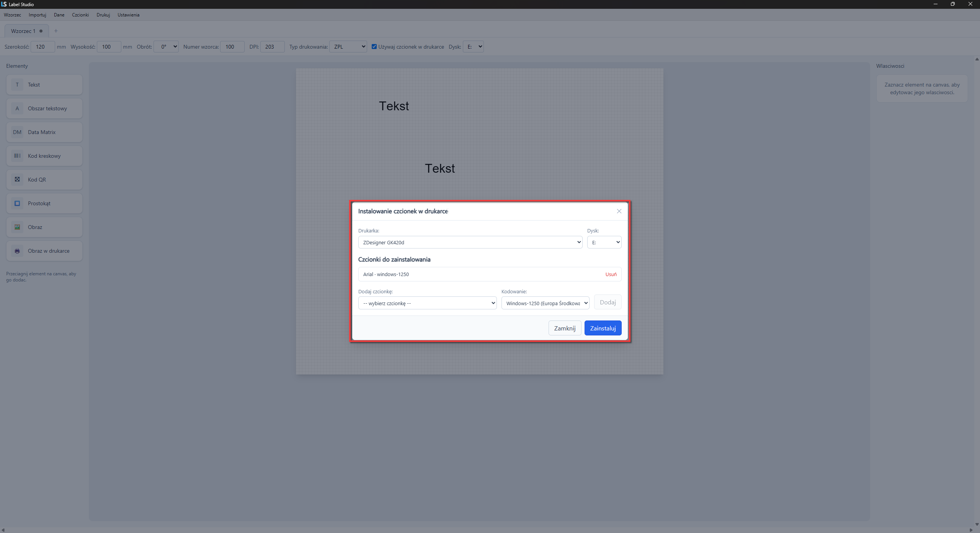The image size is (980, 533).
Task: Add a new template tab with plus
Action: [56, 31]
